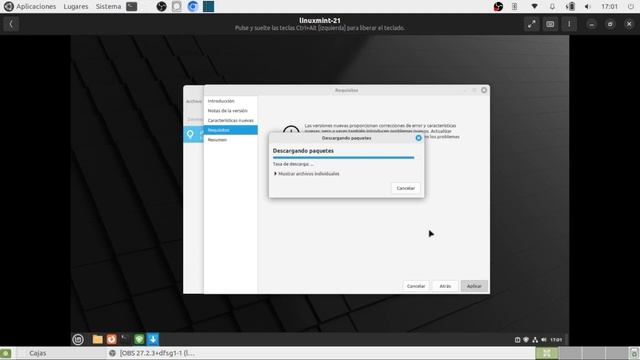Launch the orange Firefox icon in the Mint taskbar
The height and width of the screenshot is (360, 640).
pyautogui.click(x=111, y=339)
